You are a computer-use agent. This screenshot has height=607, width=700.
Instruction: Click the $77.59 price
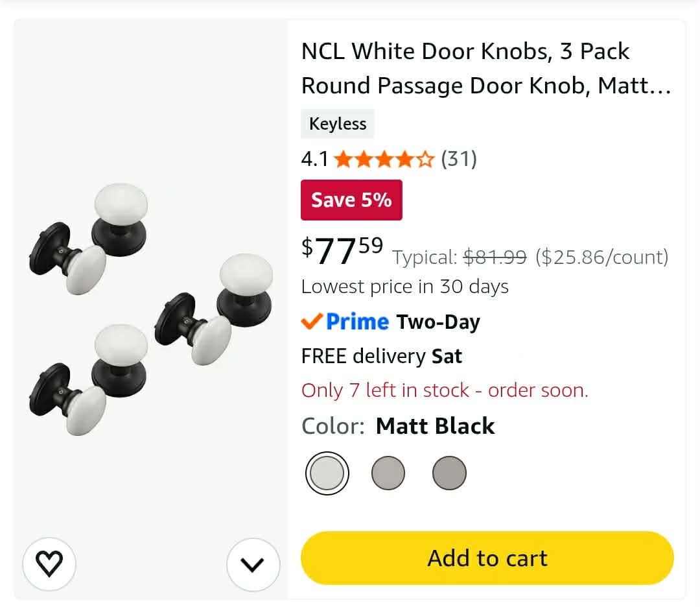coord(342,251)
